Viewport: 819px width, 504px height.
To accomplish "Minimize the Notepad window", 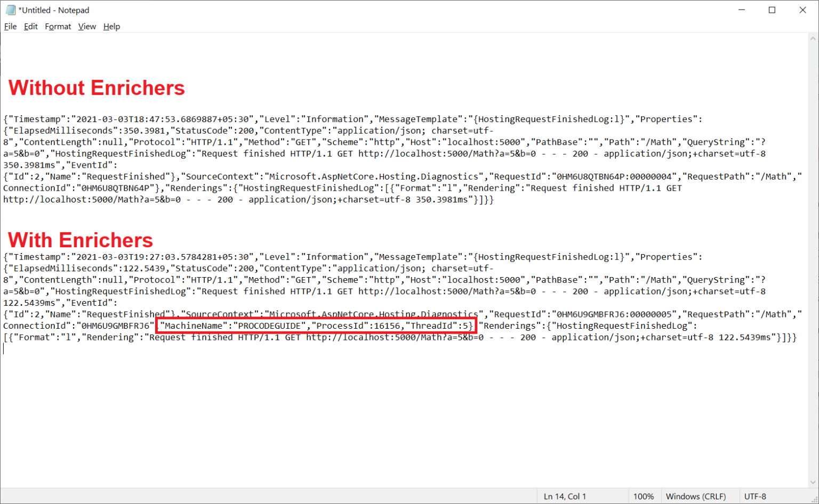I will (x=741, y=10).
